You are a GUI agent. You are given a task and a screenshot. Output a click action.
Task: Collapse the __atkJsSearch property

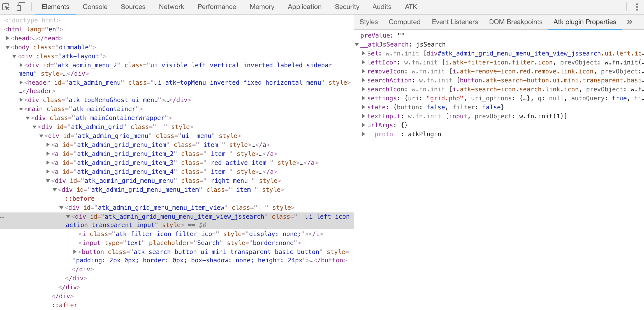pyautogui.click(x=357, y=44)
